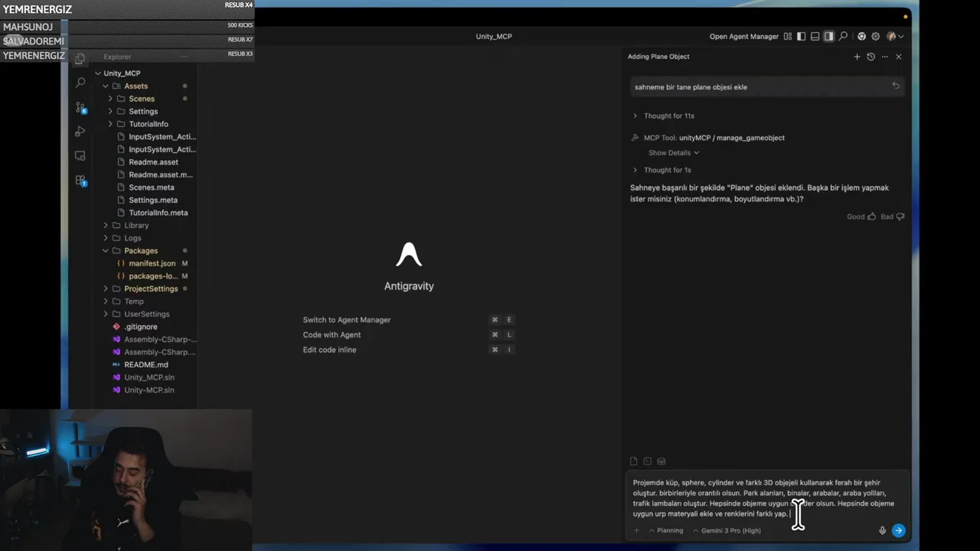Open TutorialInfo.meta file
The image size is (980, 551).
click(158, 213)
